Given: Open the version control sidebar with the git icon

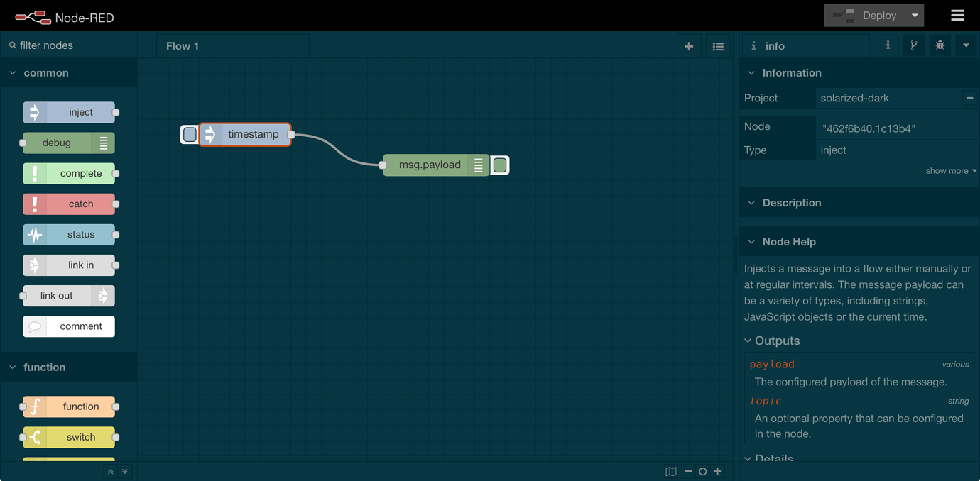Looking at the screenshot, I should point(914,45).
